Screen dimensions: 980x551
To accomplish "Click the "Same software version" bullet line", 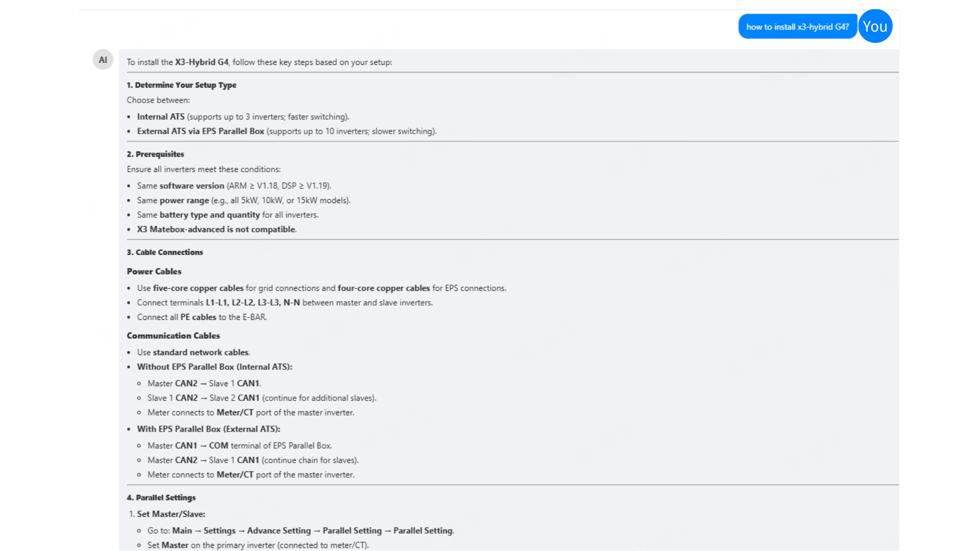I will point(233,186).
